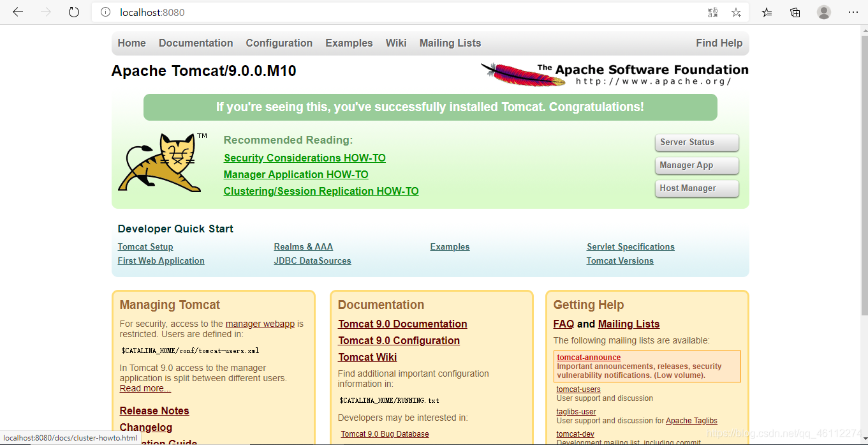Open Configuration in the top navigation
868x445 pixels.
click(279, 43)
